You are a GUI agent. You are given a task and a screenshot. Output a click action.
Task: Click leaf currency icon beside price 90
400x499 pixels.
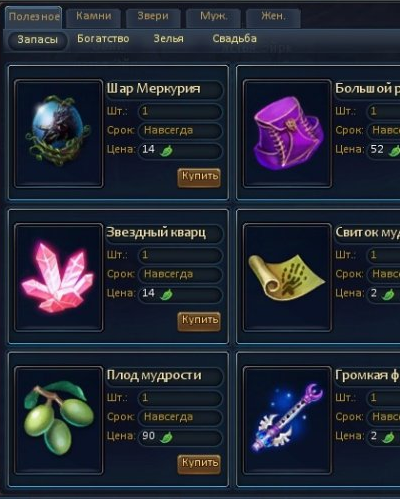(166, 437)
